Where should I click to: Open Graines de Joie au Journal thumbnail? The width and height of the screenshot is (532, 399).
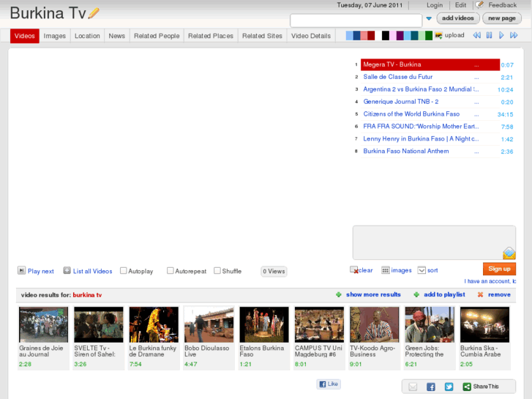(x=43, y=324)
